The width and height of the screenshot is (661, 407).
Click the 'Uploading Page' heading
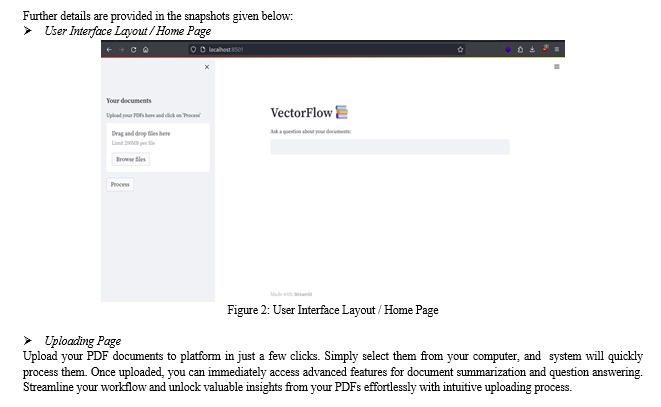83,341
